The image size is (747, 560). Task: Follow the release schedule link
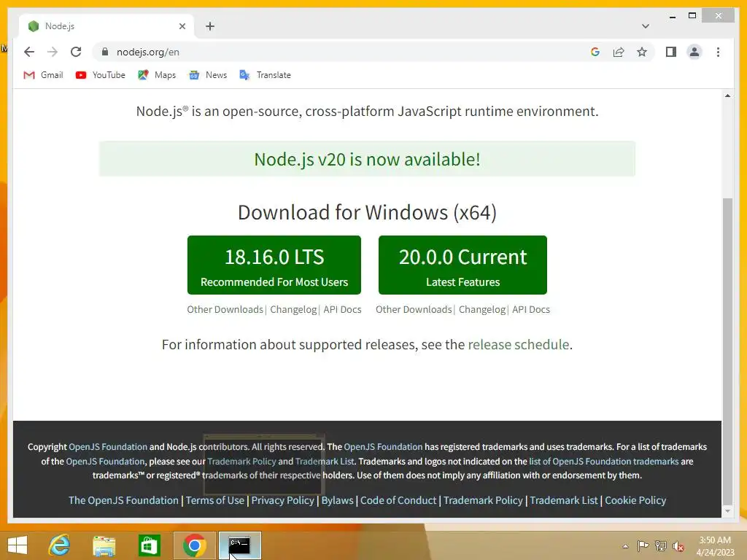coord(519,344)
